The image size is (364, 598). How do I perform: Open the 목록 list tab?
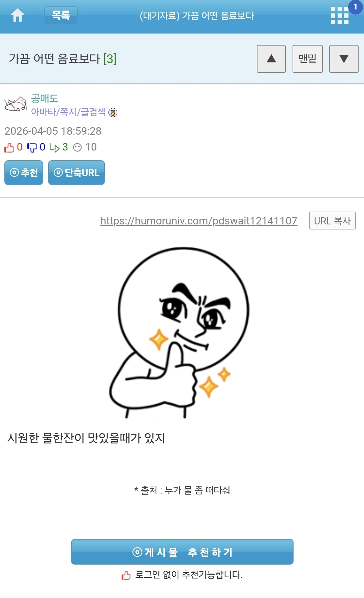(61, 15)
